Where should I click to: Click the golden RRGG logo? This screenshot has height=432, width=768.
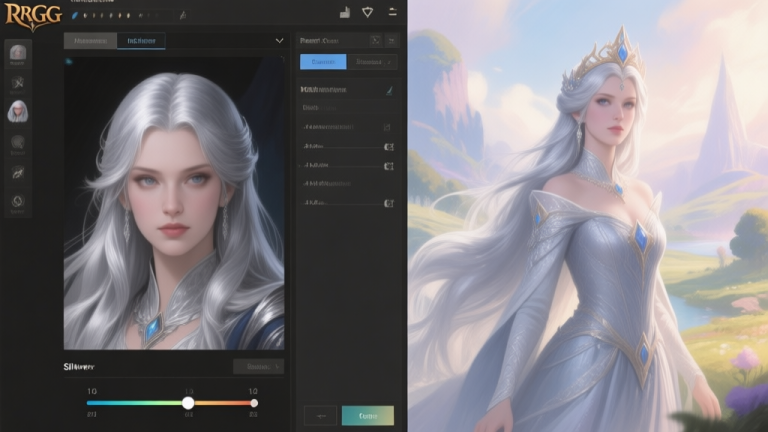click(33, 16)
